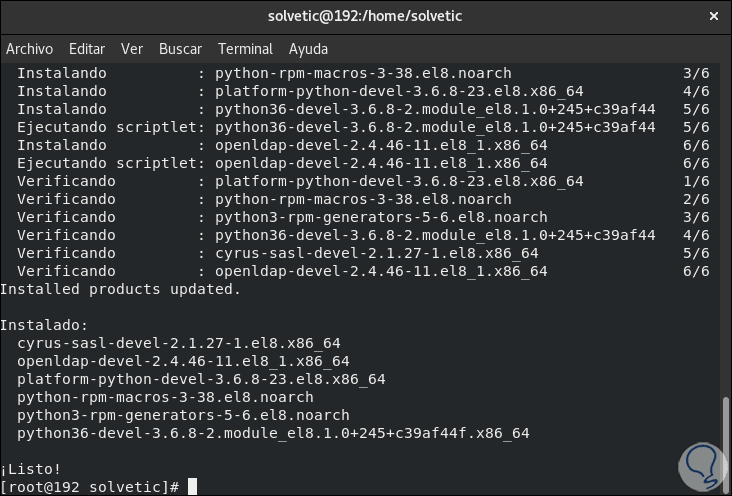Click cyrus-sasl-devel in the installed list
This screenshot has width=732, height=496.
tap(179, 343)
